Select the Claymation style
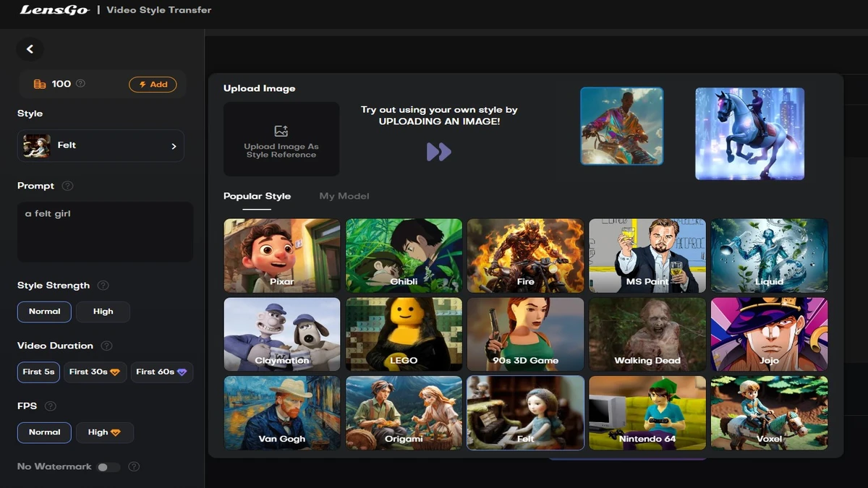This screenshot has height=488, width=868. [x=282, y=334]
